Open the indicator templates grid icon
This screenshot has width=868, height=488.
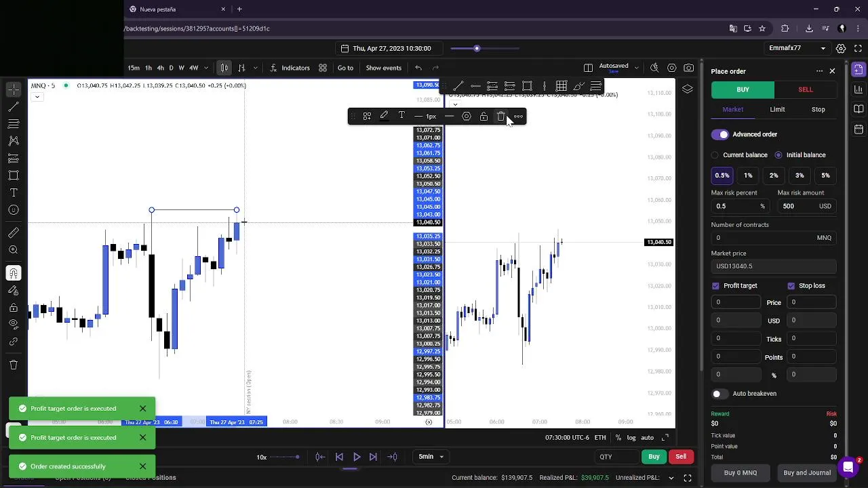click(323, 68)
